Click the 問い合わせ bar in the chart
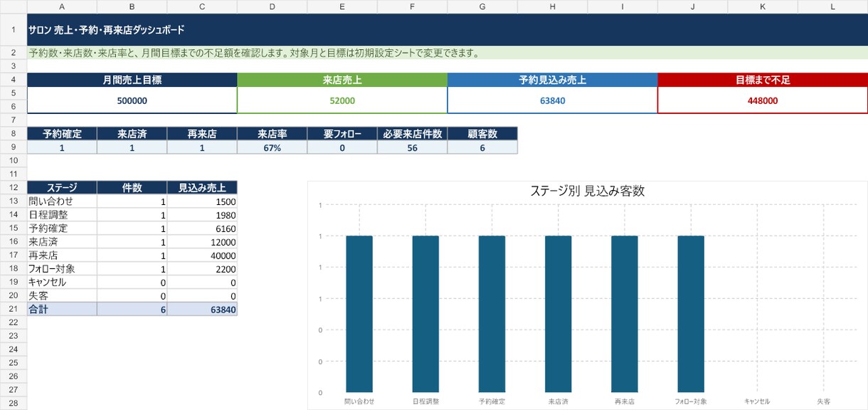The height and width of the screenshot is (410, 868). pyautogui.click(x=359, y=314)
